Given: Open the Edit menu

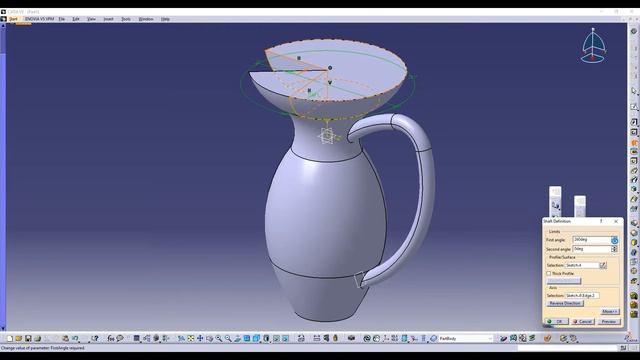Looking at the screenshot, I should [x=76, y=19].
